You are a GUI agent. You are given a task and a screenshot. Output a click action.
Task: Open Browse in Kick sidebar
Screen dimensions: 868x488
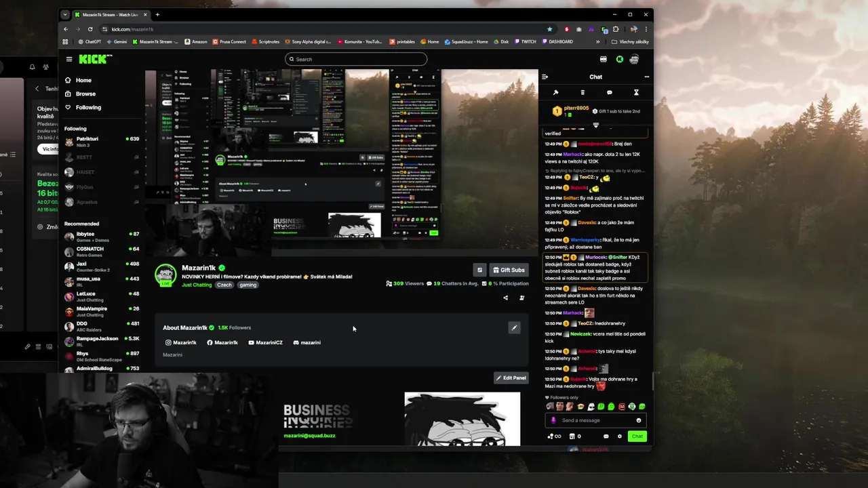tap(85, 94)
